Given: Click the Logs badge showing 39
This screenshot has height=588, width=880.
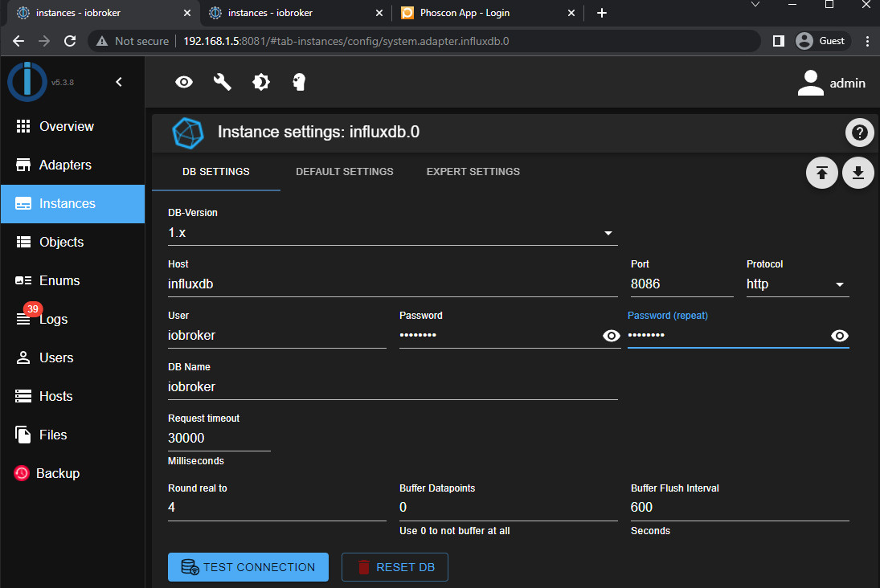Looking at the screenshot, I should click(33, 309).
